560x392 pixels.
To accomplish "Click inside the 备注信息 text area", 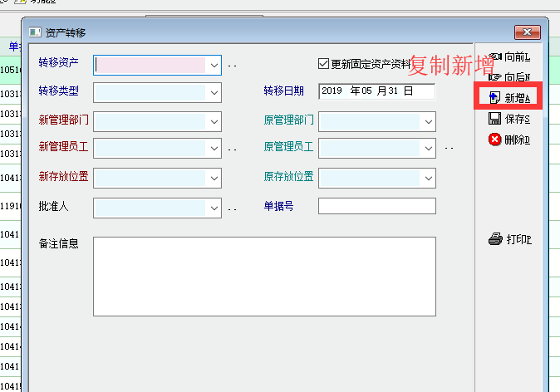I will [x=264, y=276].
